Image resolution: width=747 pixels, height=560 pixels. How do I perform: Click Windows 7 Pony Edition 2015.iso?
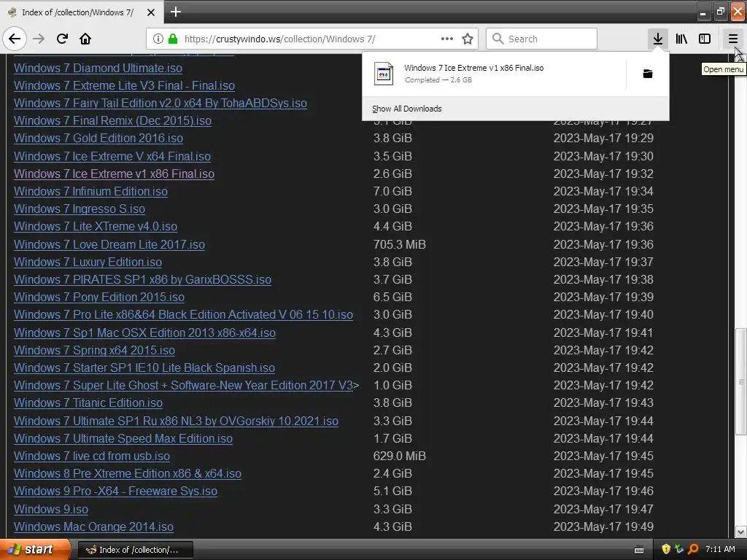(99, 297)
